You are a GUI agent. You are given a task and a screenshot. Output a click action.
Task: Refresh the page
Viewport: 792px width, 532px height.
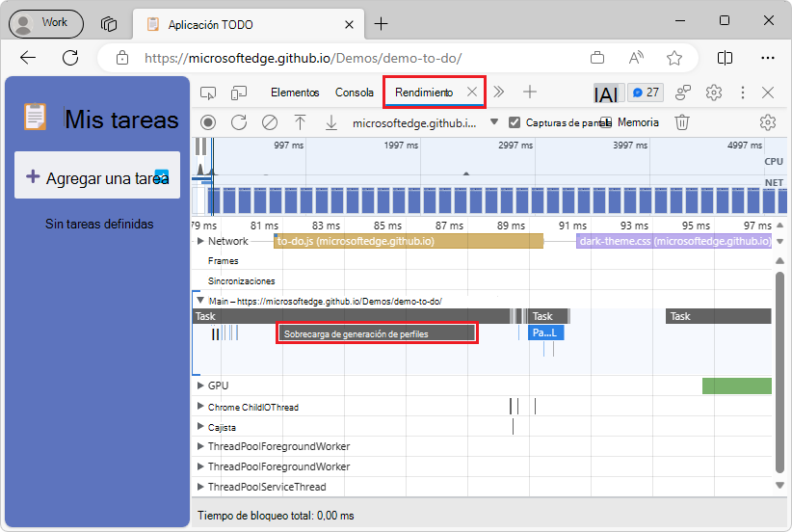pyautogui.click(x=70, y=58)
